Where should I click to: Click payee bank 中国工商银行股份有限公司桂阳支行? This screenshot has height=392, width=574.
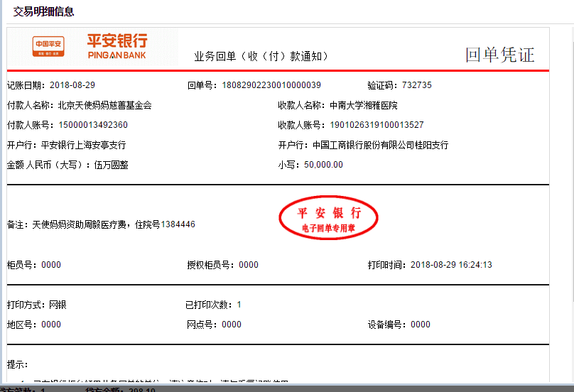(x=380, y=146)
